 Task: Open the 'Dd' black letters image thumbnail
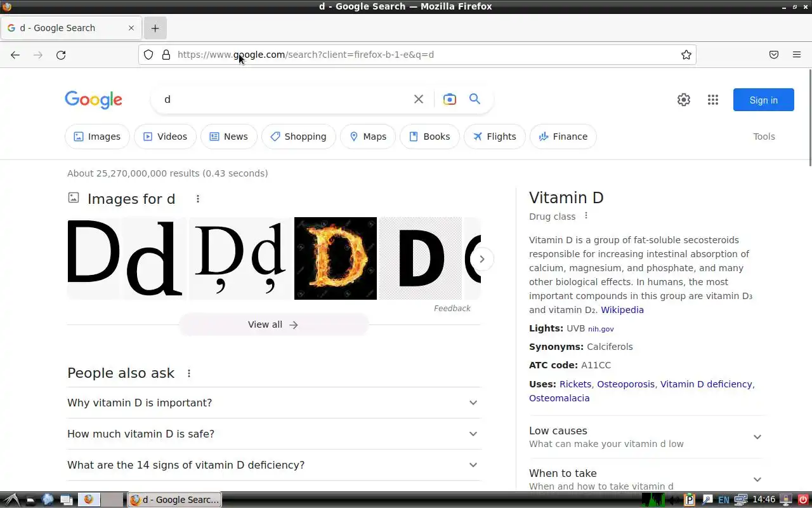[126, 258]
